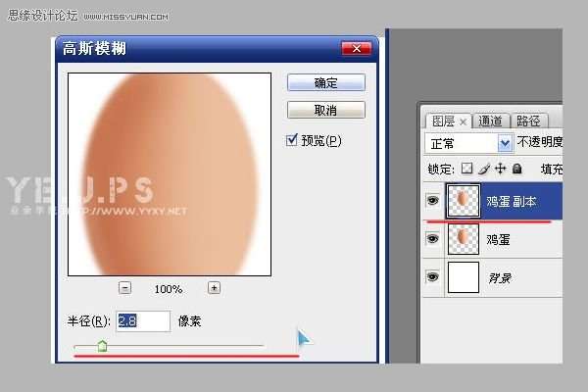Click the zoom in plus button
Viewport: 588px width, 392px height.
tap(214, 288)
